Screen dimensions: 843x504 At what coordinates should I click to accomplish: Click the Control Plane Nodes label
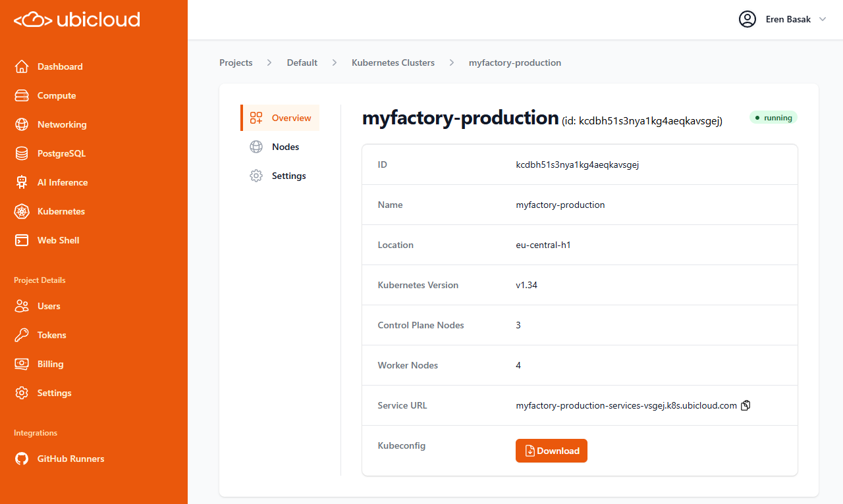coord(421,325)
